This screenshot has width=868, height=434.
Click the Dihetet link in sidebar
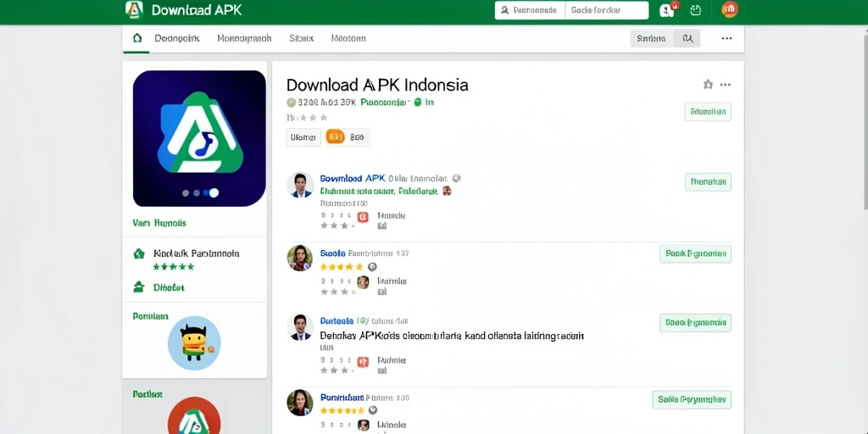coord(169,288)
